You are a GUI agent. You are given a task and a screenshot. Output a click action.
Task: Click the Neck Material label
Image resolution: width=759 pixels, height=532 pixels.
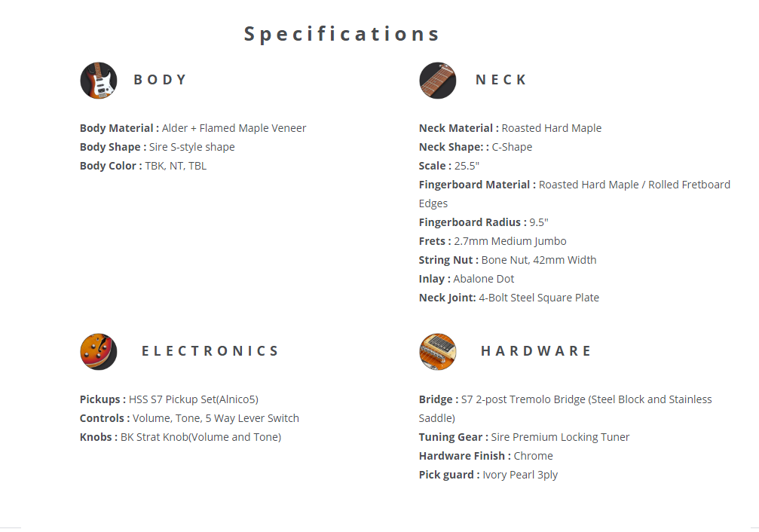point(458,128)
